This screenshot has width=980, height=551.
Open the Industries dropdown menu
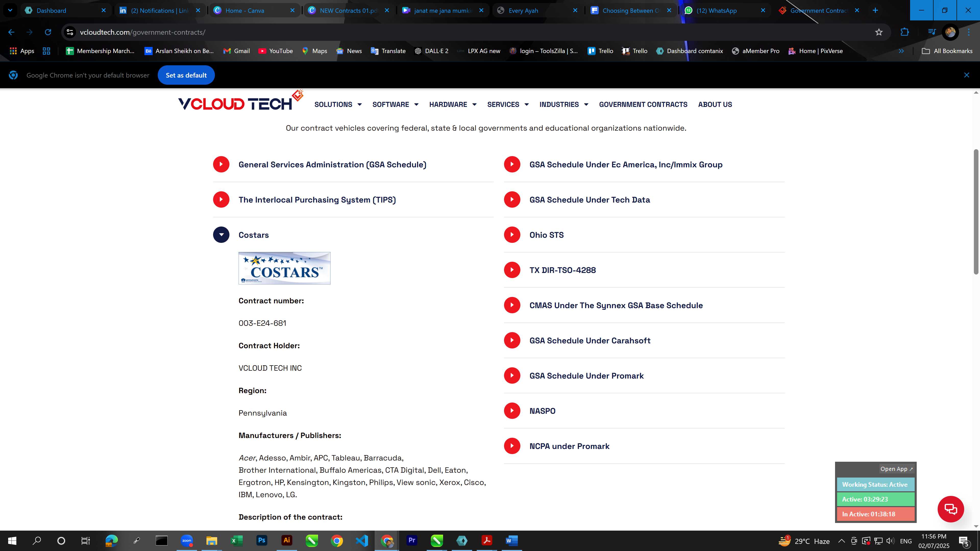point(564,104)
